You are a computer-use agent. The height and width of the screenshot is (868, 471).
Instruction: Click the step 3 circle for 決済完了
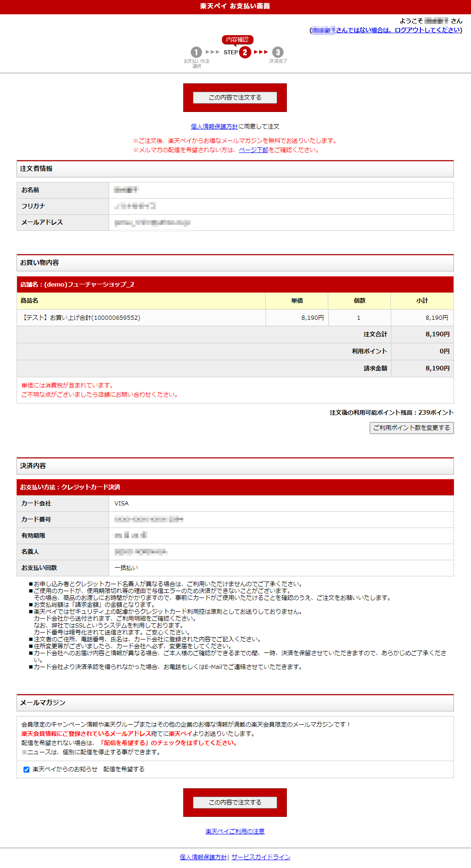click(x=278, y=52)
